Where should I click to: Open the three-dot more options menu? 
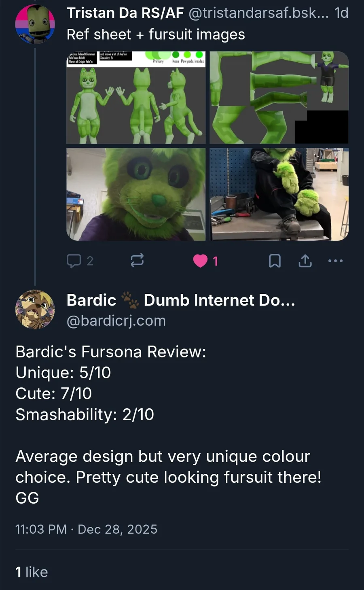[x=335, y=261]
